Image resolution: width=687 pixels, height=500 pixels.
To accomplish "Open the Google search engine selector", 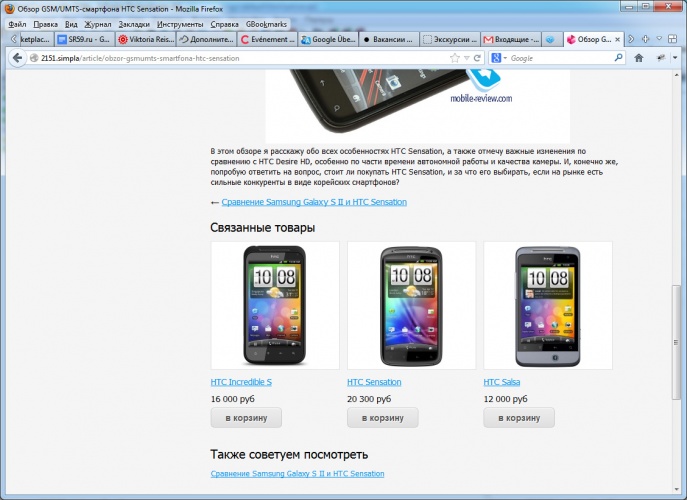I will [x=499, y=58].
